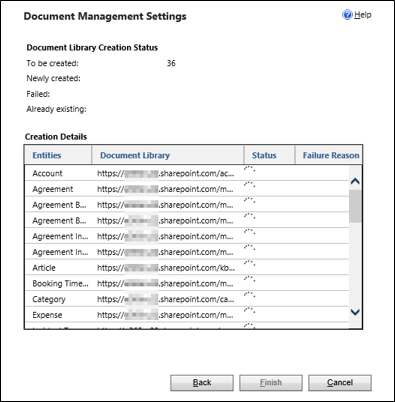Click the Finish button
The height and width of the screenshot is (402, 395).
[271, 383]
